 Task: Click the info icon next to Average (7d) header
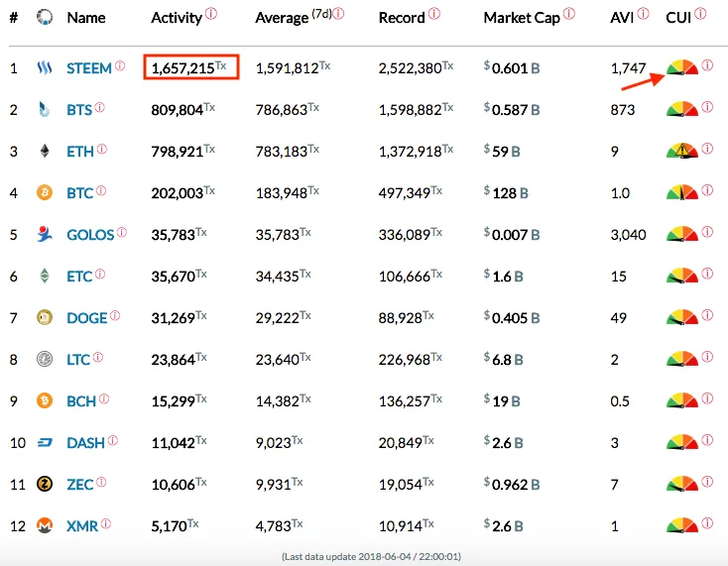click(x=338, y=14)
